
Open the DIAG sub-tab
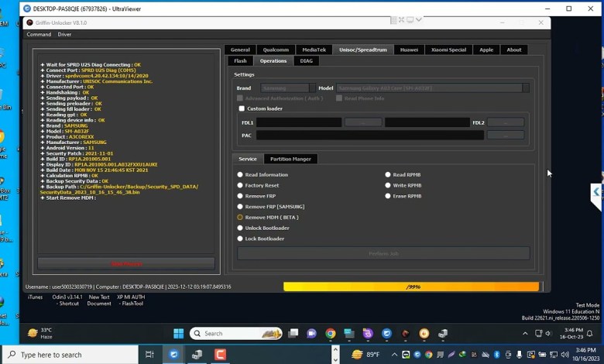306,61
